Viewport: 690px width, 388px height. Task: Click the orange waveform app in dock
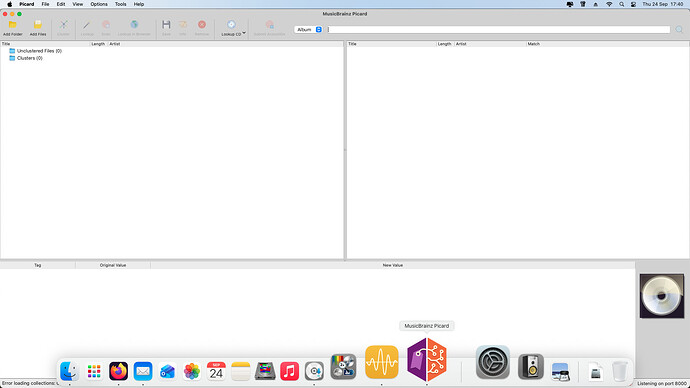382,362
